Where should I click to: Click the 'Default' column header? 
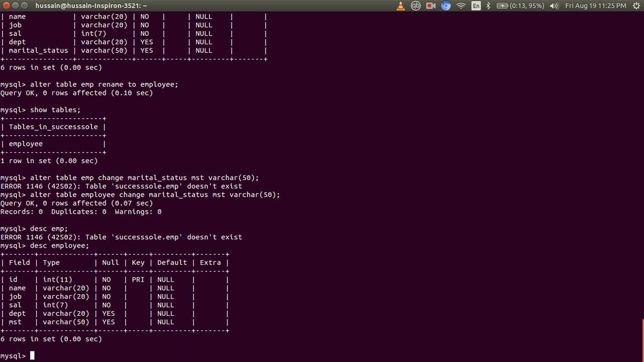pos(172,262)
